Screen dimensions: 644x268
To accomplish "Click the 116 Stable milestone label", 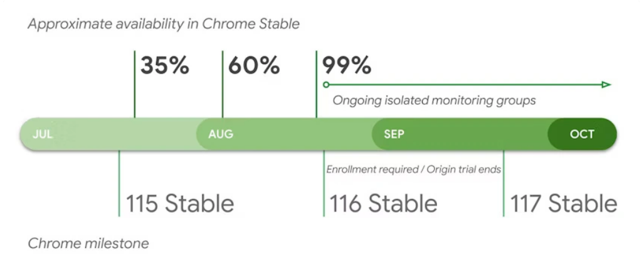I will tap(383, 203).
